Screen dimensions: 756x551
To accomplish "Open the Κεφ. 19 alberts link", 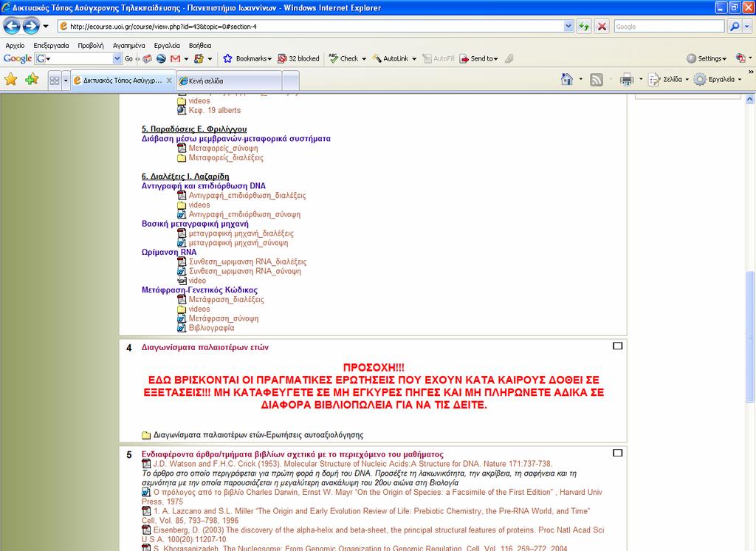I will pos(215,111).
